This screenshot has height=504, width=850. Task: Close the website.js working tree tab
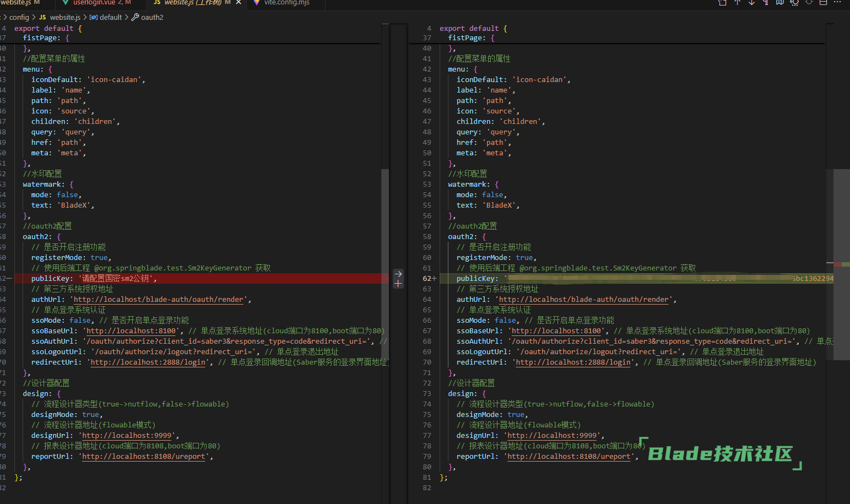click(239, 3)
